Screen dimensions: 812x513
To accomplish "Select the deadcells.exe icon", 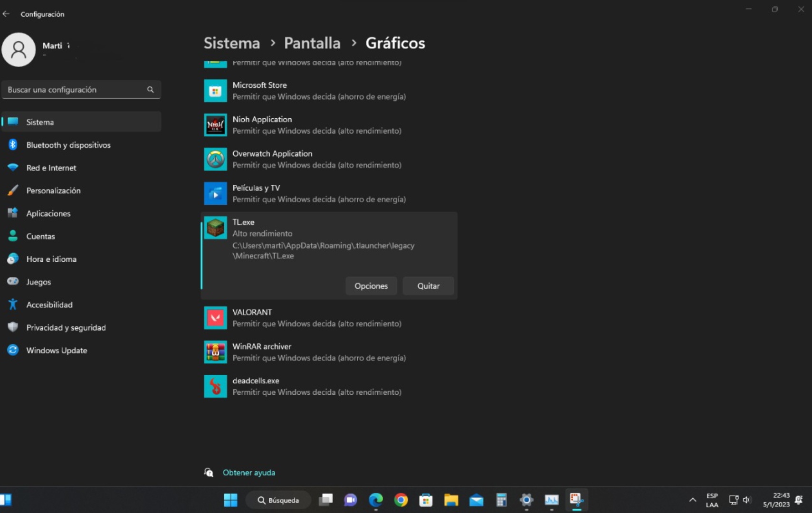I will click(x=215, y=386).
